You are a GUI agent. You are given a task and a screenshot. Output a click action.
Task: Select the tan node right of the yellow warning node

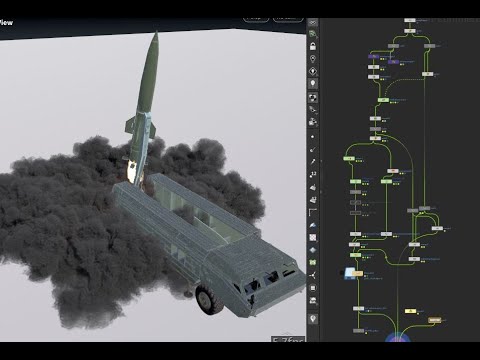pos(434,320)
